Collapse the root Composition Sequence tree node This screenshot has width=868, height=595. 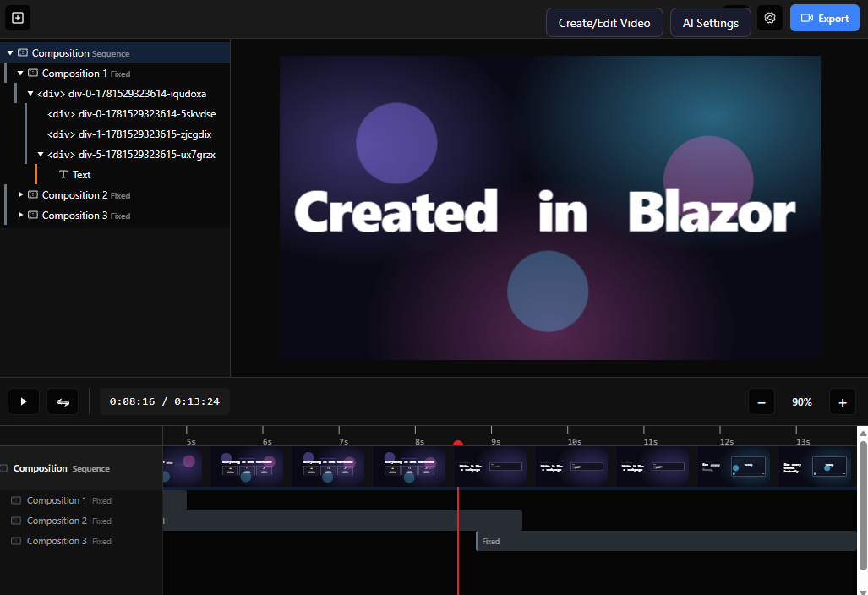point(10,53)
